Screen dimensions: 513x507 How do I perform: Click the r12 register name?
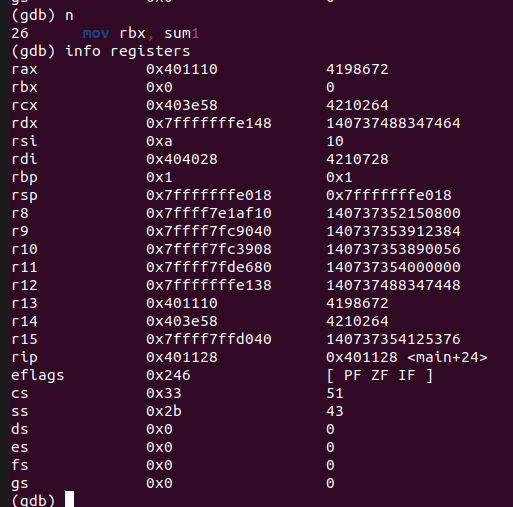click(x=24, y=285)
